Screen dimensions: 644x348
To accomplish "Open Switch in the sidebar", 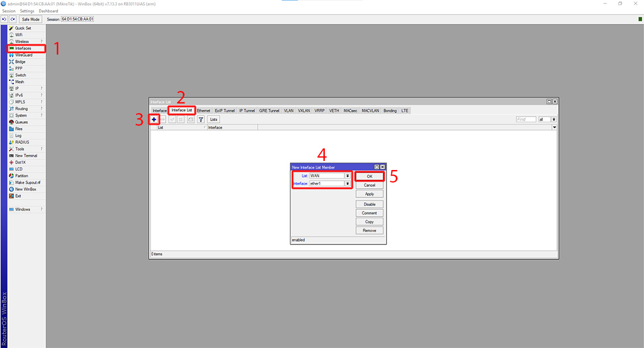I will tap(27, 75).
